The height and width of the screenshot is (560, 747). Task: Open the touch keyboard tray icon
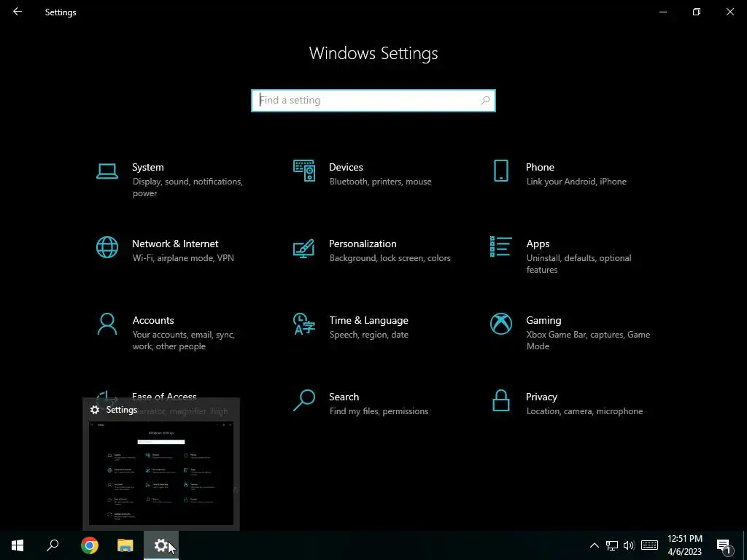coord(649,545)
